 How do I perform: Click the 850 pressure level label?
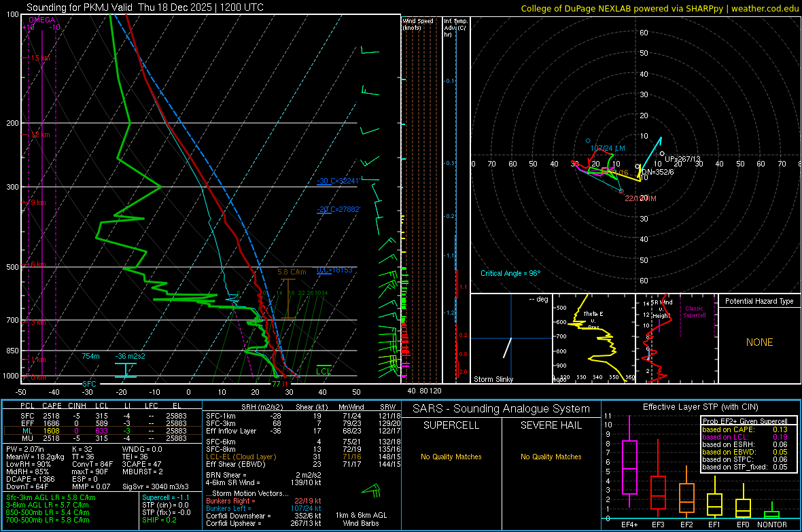click(12, 351)
